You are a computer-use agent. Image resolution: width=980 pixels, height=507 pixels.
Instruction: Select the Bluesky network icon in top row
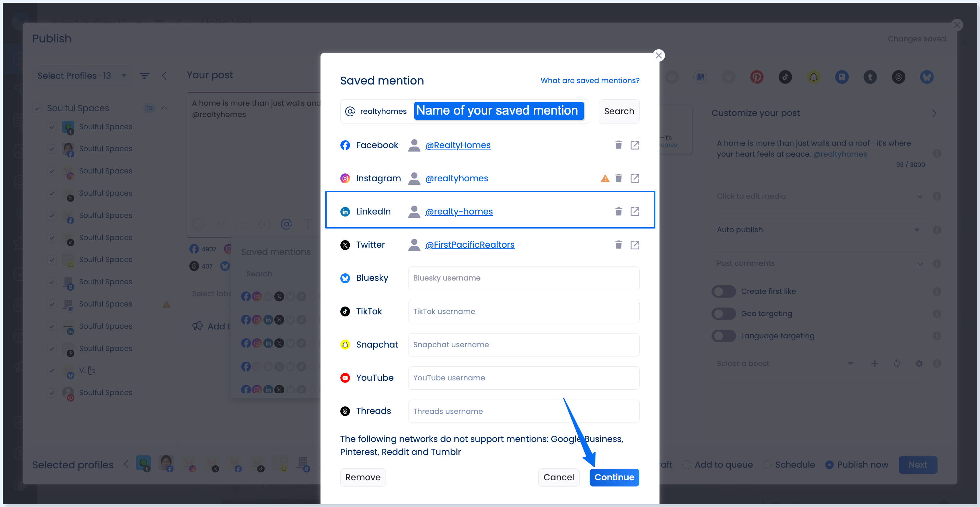click(927, 77)
